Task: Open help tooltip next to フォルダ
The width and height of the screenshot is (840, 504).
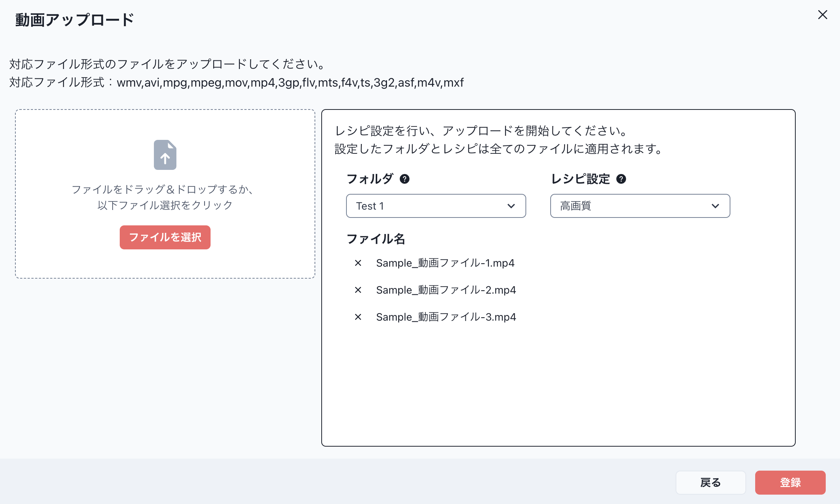Action: (x=405, y=179)
